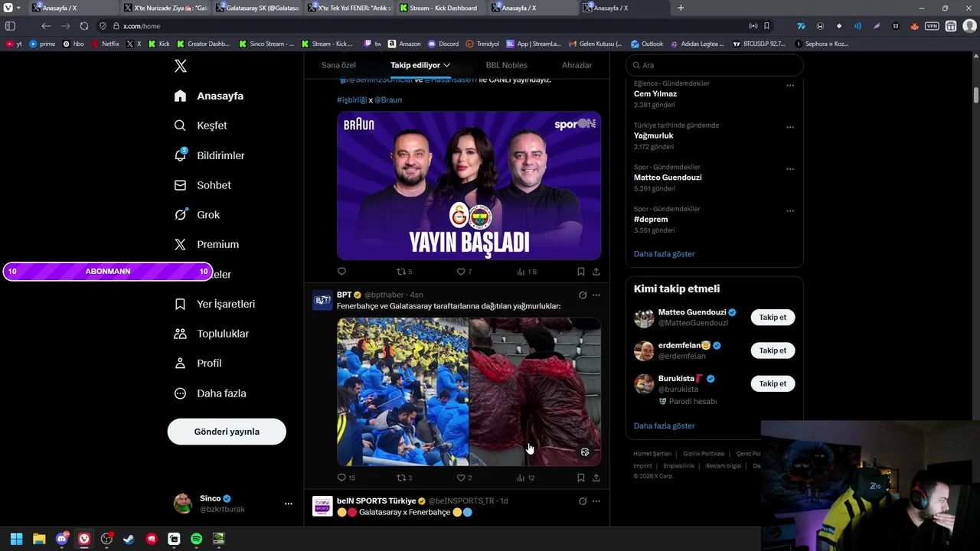Open Windows Start menu
Image resolution: width=980 pixels, height=551 pixels.
pyautogui.click(x=16, y=539)
